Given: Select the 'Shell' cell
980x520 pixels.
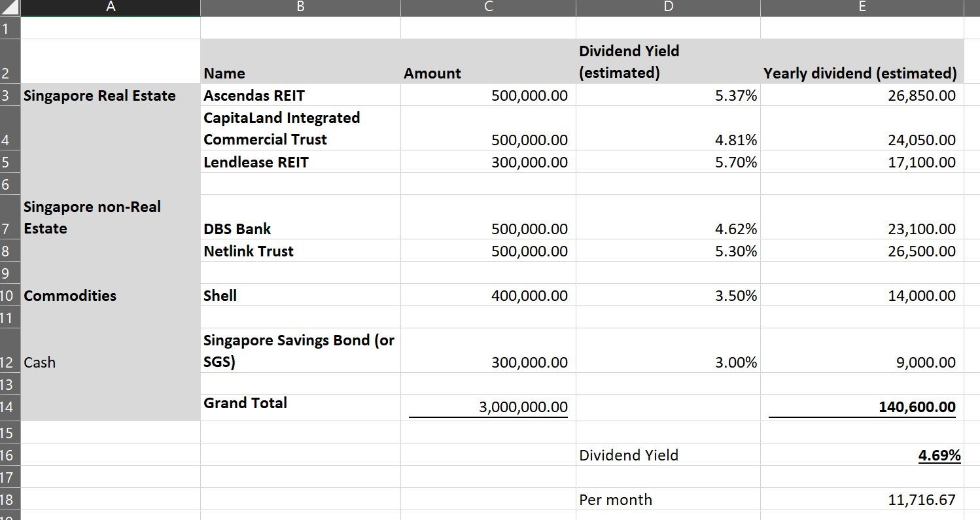Looking at the screenshot, I should [300, 295].
